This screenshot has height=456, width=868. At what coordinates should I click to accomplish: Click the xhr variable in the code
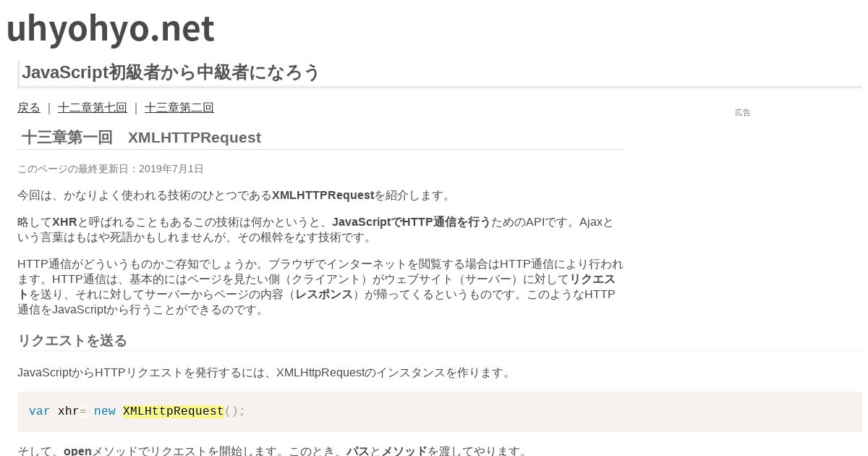pos(69,411)
